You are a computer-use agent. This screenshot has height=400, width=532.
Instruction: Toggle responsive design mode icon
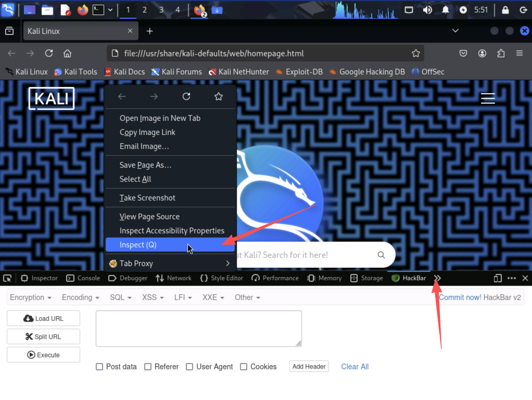(x=498, y=278)
